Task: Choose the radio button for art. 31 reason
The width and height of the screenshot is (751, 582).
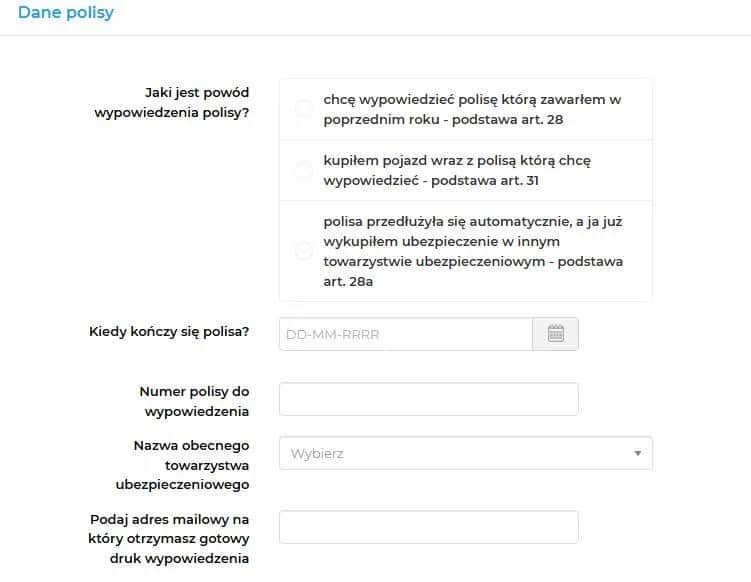Action: (304, 170)
